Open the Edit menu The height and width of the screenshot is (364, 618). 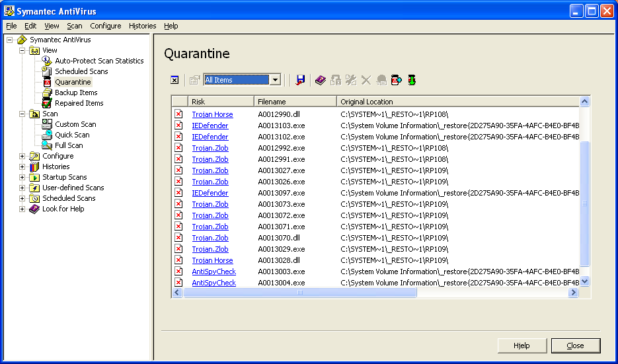[x=30, y=26]
